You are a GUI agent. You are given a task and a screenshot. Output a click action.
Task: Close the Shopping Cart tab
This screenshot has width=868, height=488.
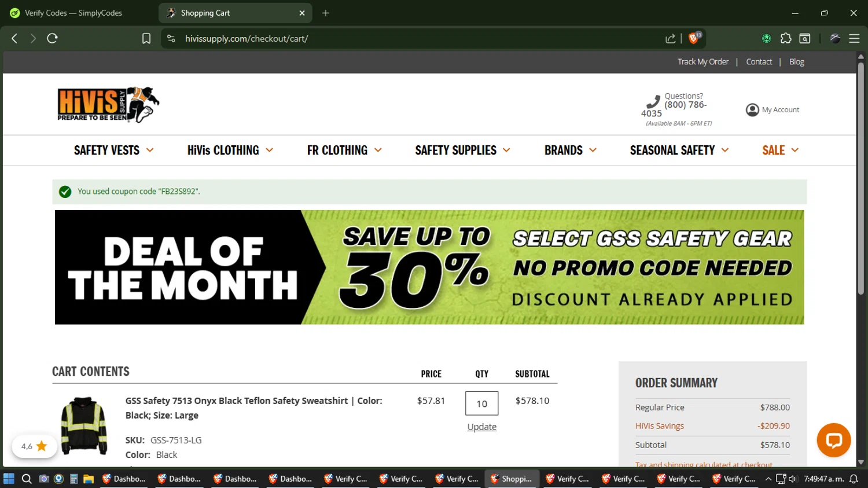click(302, 13)
